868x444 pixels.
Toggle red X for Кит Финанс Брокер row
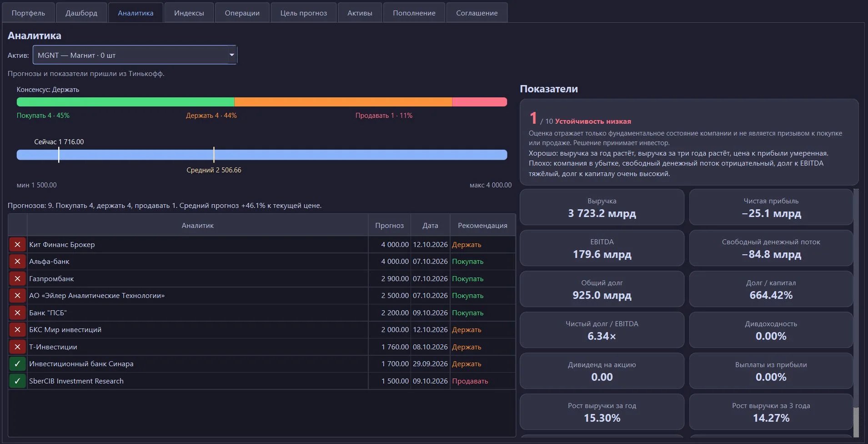[17, 245]
